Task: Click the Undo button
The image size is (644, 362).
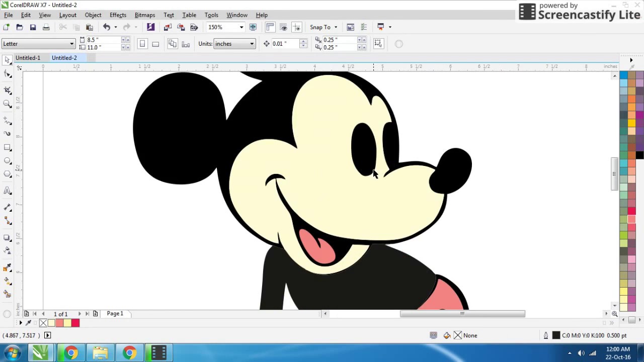Action: (x=107, y=27)
